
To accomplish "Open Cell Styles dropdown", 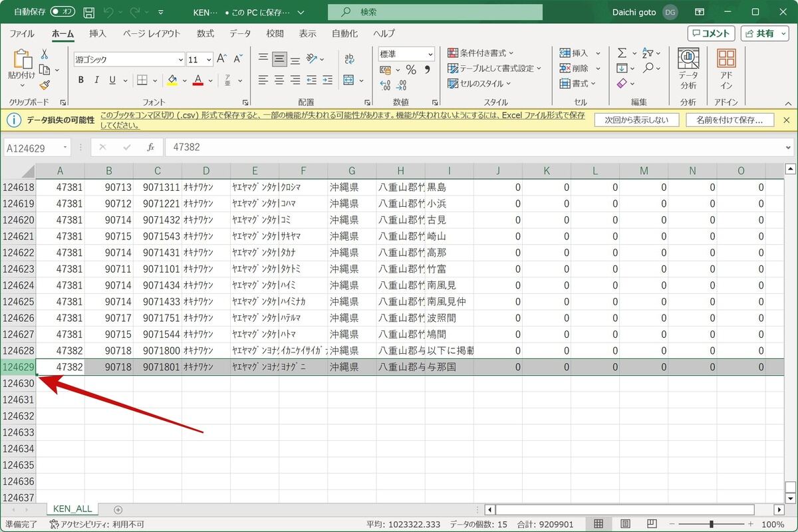I will 479,84.
